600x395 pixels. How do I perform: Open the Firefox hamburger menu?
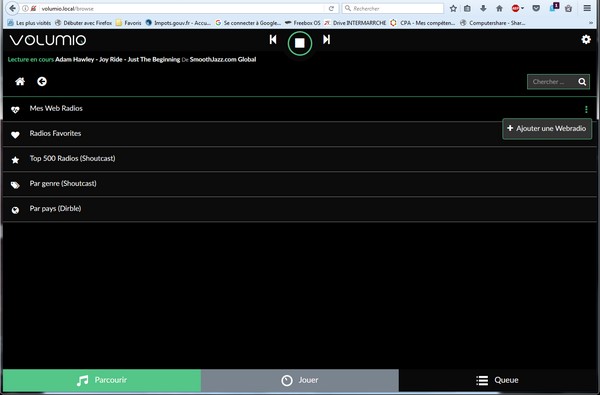(587, 8)
